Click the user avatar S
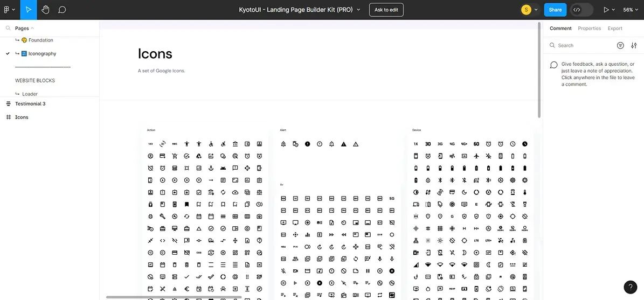The image size is (644, 300). [526, 10]
